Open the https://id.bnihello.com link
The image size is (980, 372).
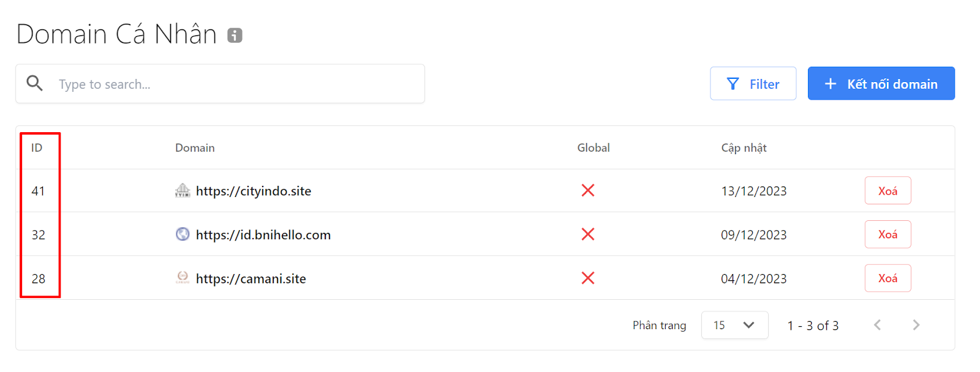263,234
